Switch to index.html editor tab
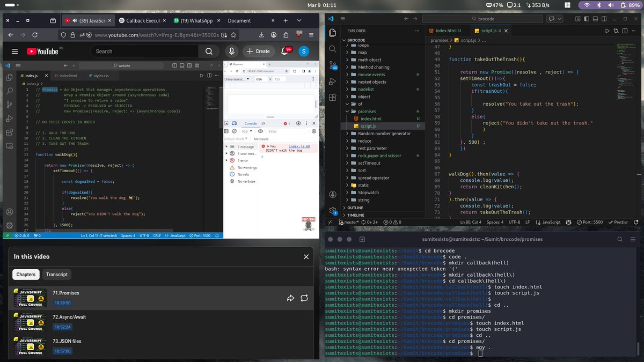The image size is (644, 362). 448,31
